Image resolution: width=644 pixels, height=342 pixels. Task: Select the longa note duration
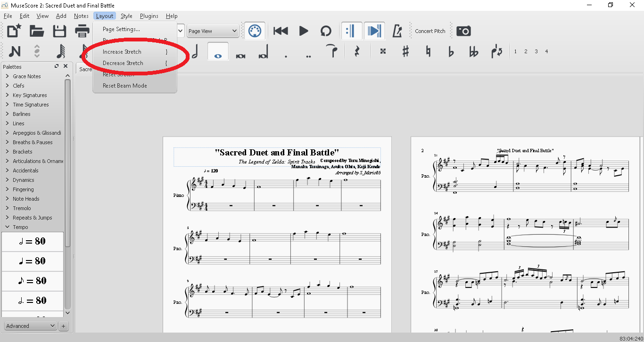click(x=263, y=51)
